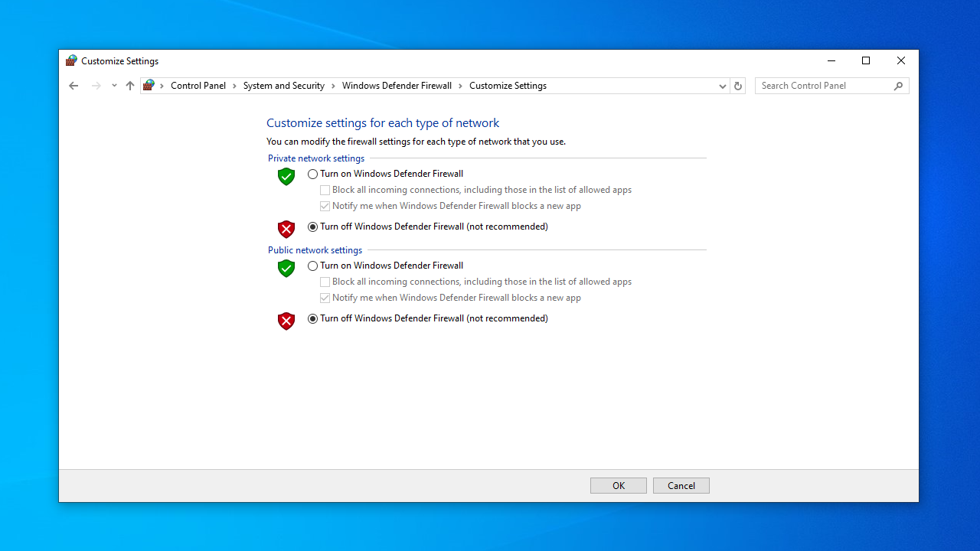Click the red shield under Private network

tap(286, 229)
